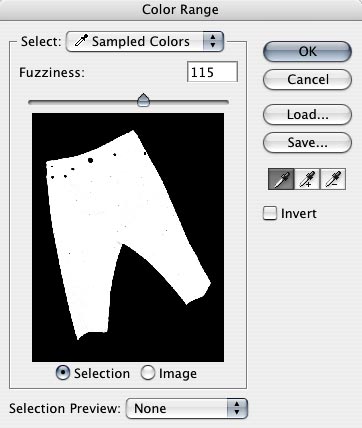Viewport: 362px width, 428px height.
Task: Toggle the Invert checkbox
Action: click(270, 213)
